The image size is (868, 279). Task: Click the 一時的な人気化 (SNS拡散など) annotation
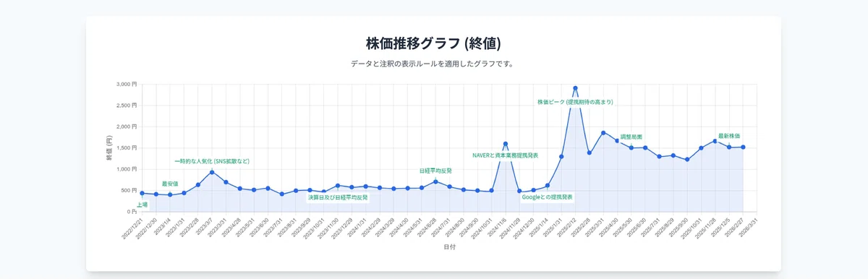point(212,161)
